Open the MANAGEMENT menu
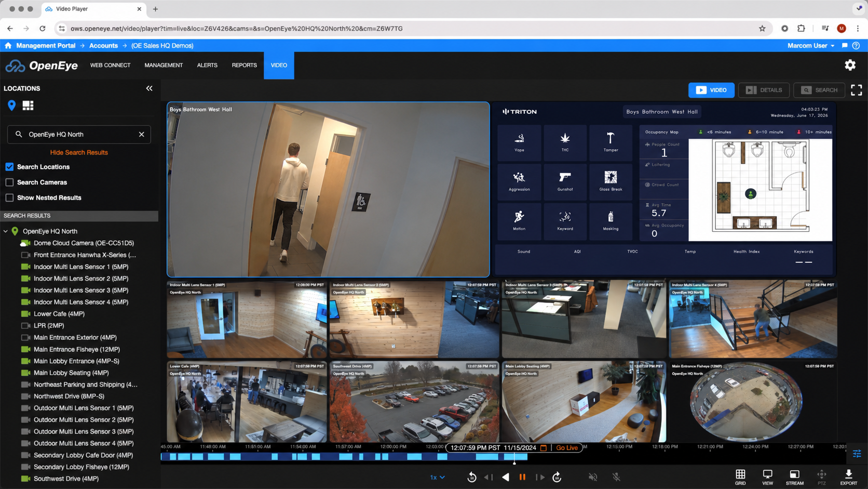The width and height of the screenshot is (868, 489). click(x=164, y=65)
